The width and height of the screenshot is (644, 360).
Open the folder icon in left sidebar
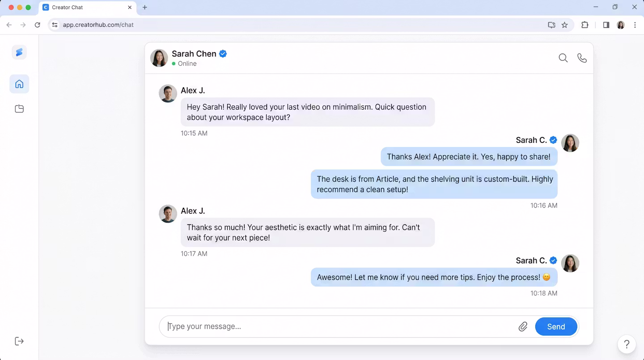19,109
